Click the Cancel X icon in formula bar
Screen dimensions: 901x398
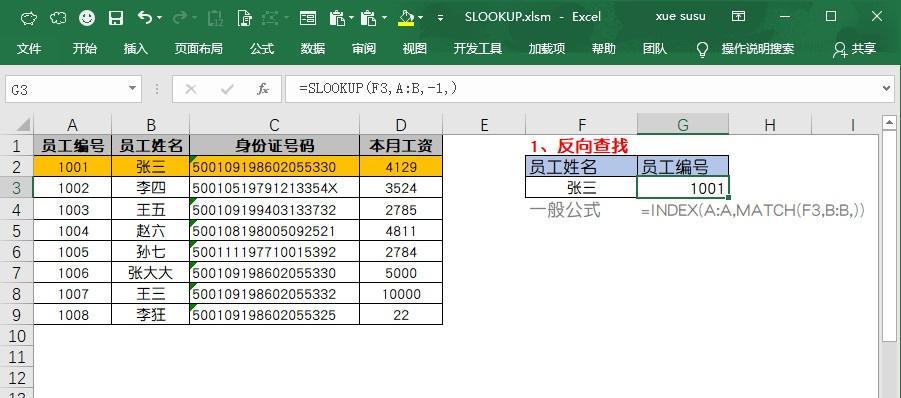(191, 90)
